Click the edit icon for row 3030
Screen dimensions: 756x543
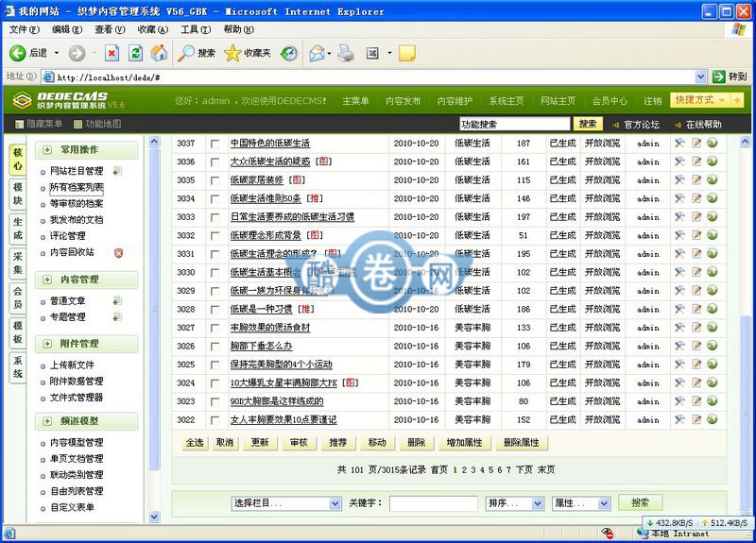tap(696, 272)
